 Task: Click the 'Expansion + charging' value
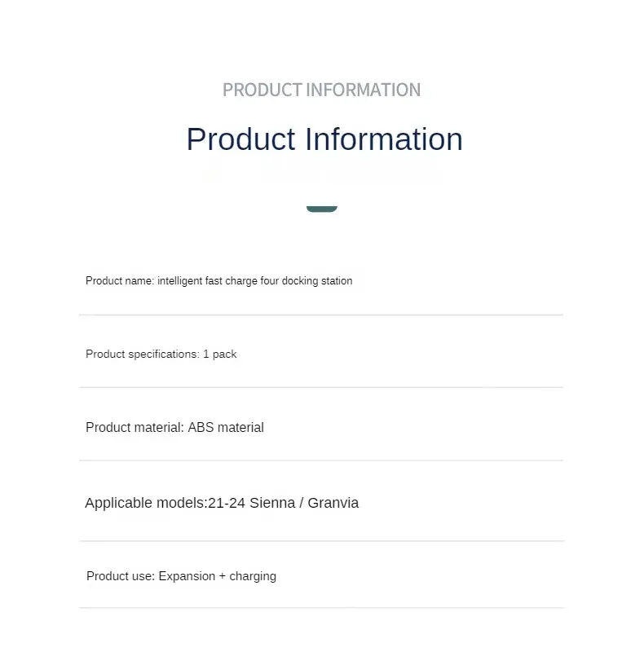[x=217, y=576]
